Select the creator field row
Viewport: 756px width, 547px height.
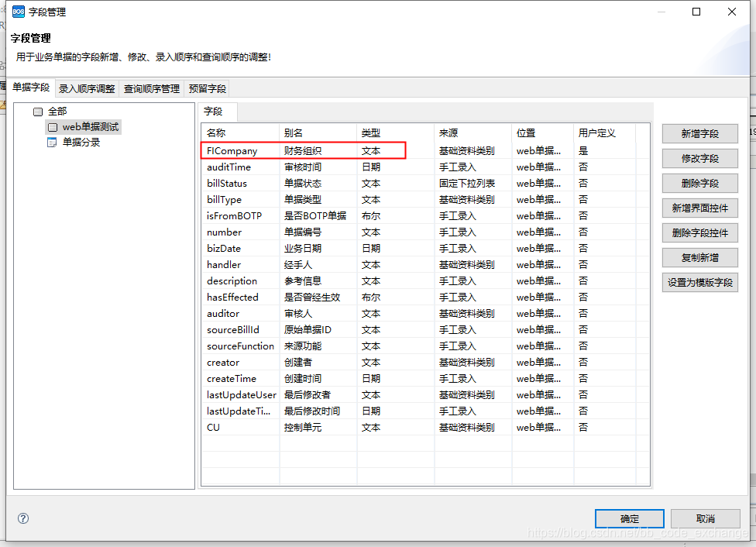(426, 363)
